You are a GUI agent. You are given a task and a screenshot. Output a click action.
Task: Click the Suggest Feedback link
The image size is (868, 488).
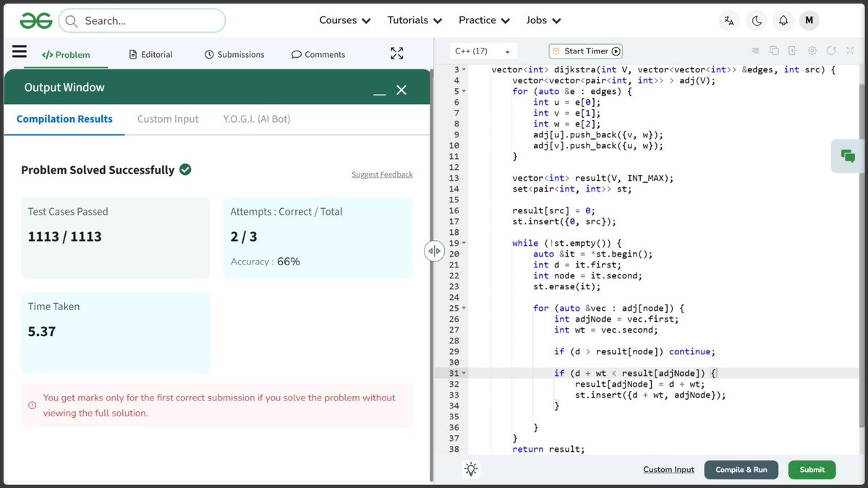point(382,174)
